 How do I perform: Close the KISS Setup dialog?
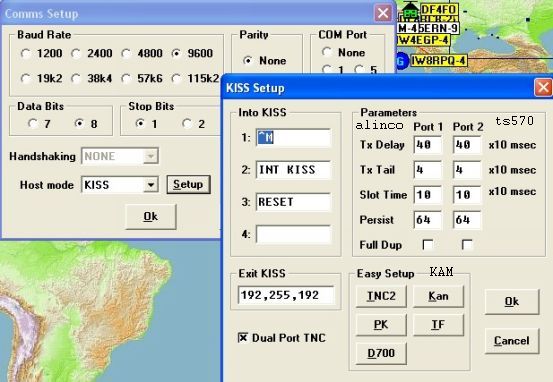click(543, 87)
